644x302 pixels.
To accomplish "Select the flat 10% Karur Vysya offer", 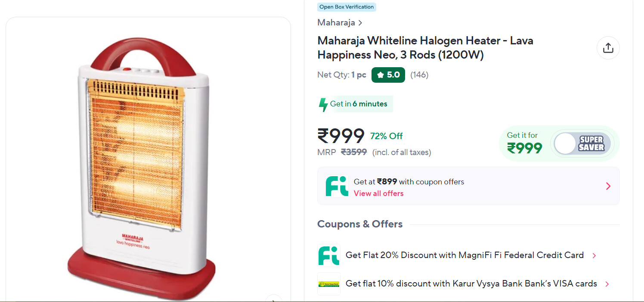I will (471, 283).
